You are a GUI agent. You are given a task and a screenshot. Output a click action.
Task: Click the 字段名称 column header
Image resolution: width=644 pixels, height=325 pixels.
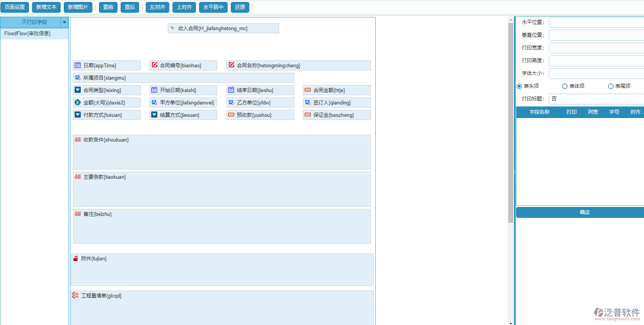539,112
